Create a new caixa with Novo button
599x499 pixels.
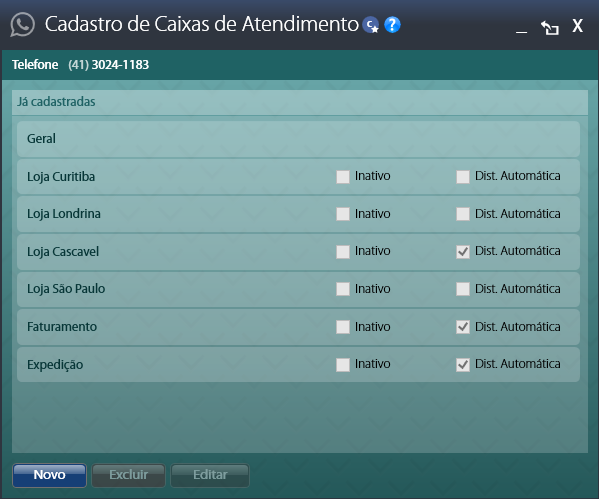coord(49,475)
